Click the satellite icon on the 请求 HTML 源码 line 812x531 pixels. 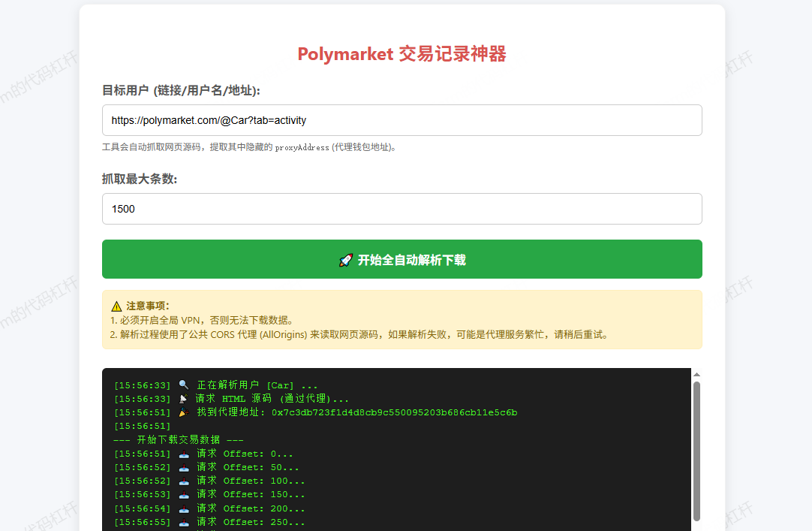coord(184,399)
